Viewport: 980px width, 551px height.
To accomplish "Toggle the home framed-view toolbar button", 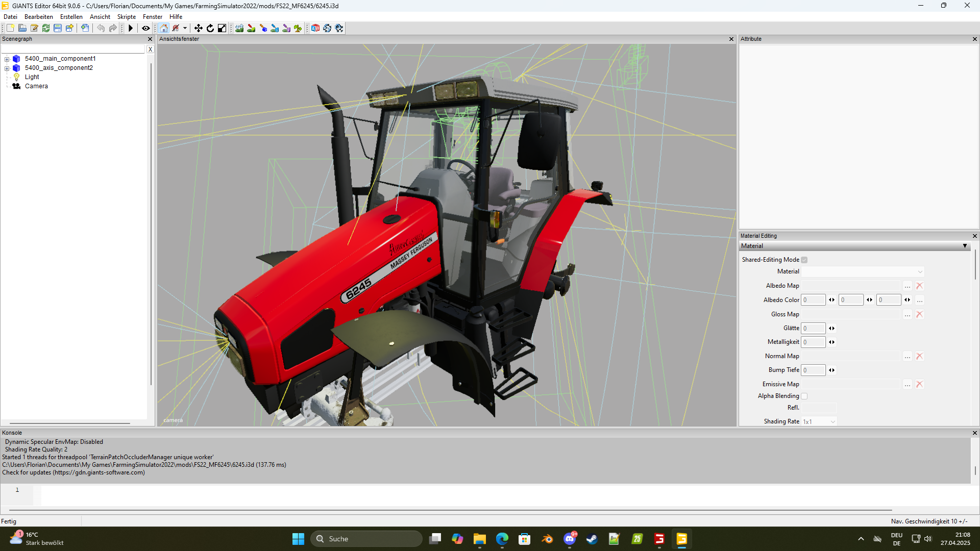I will pyautogui.click(x=164, y=28).
